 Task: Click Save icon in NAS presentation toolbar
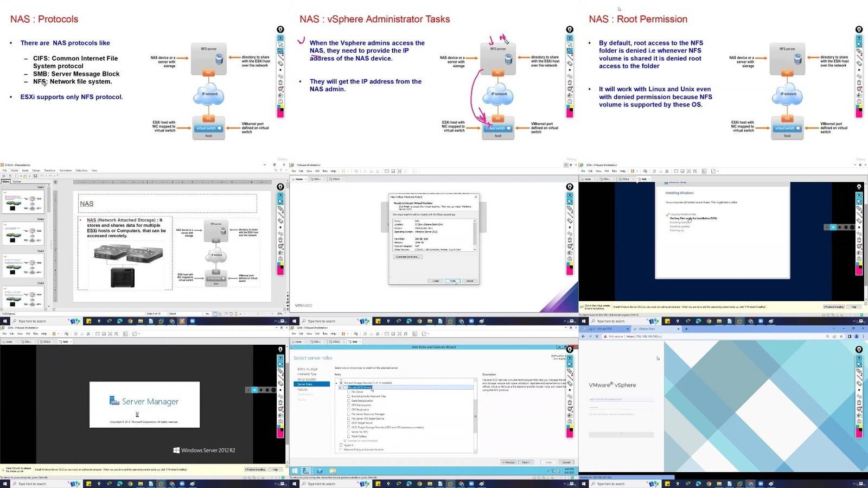click(x=35, y=176)
